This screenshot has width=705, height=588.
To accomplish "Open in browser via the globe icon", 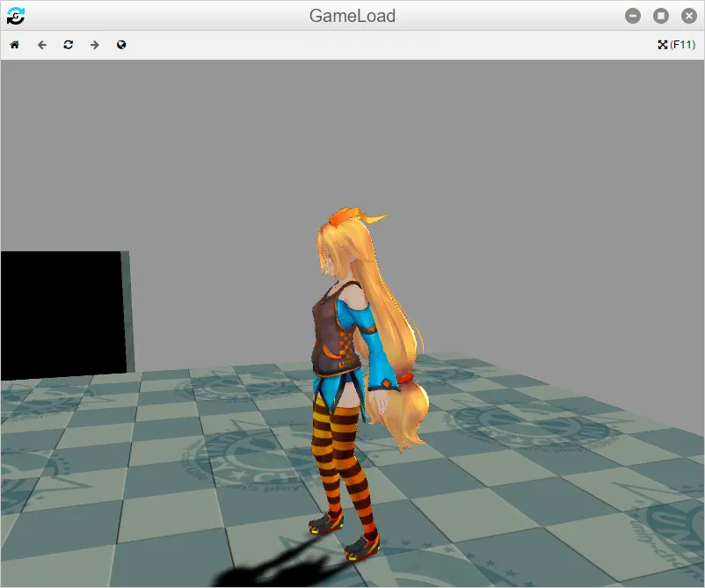I will pyautogui.click(x=121, y=45).
